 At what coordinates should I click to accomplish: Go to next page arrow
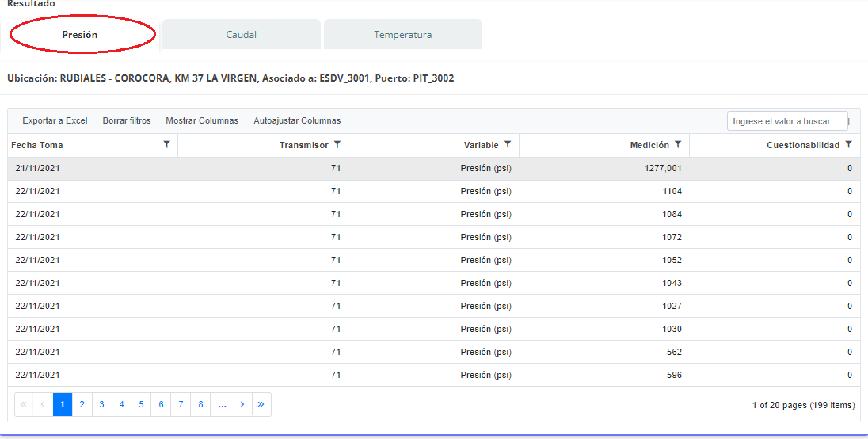[242, 404]
